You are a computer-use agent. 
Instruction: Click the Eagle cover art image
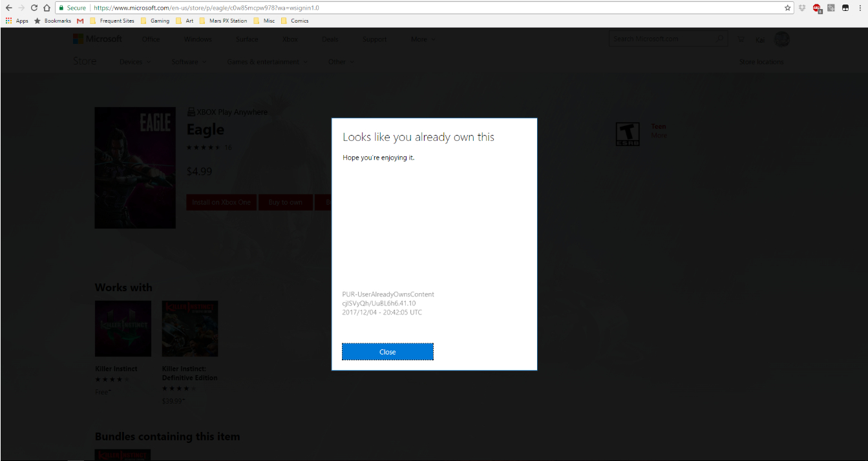pyautogui.click(x=135, y=168)
